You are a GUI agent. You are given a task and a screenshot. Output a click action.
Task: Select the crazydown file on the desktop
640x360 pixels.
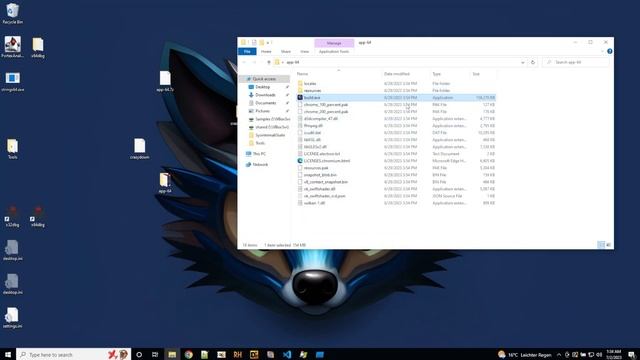(x=140, y=149)
